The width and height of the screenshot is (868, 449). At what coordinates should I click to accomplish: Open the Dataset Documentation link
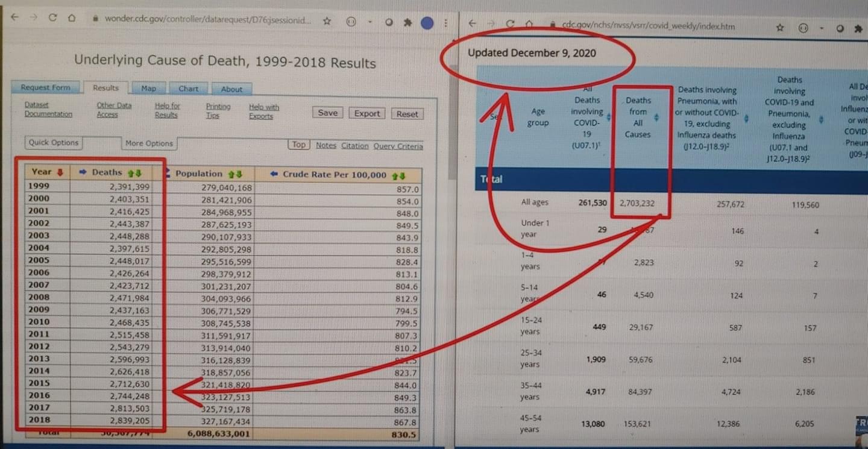pyautogui.click(x=48, y=109)
